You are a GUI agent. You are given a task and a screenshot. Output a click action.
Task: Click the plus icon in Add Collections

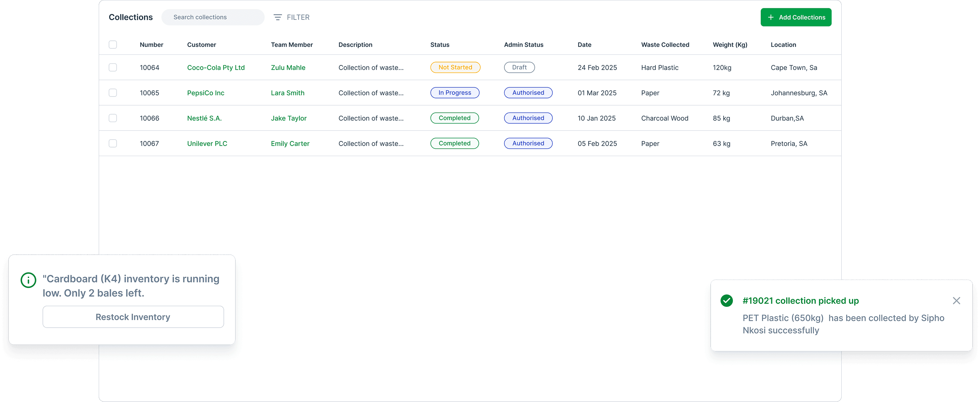coord(770,17)
